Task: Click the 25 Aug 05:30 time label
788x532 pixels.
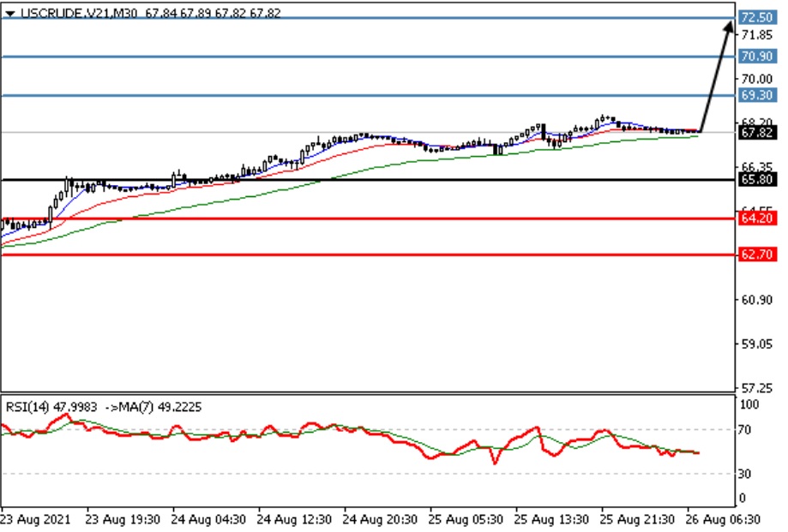Action: coord(466,519)
